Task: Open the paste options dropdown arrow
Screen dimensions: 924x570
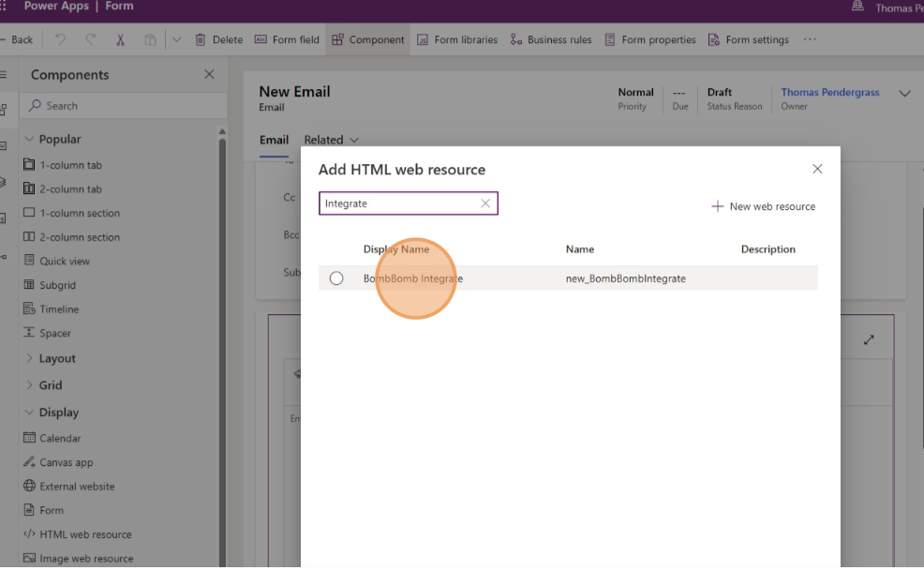Action: pyautogui.click(x=176, y=39)
